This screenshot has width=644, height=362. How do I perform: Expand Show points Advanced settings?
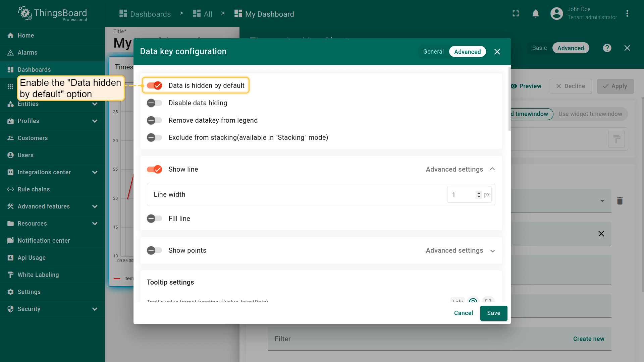point(492,251)
